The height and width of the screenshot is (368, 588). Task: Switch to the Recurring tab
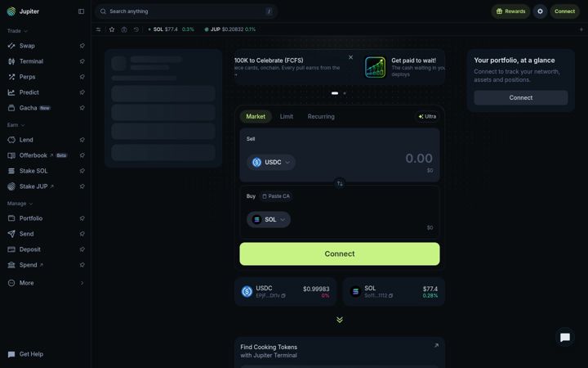321,116
